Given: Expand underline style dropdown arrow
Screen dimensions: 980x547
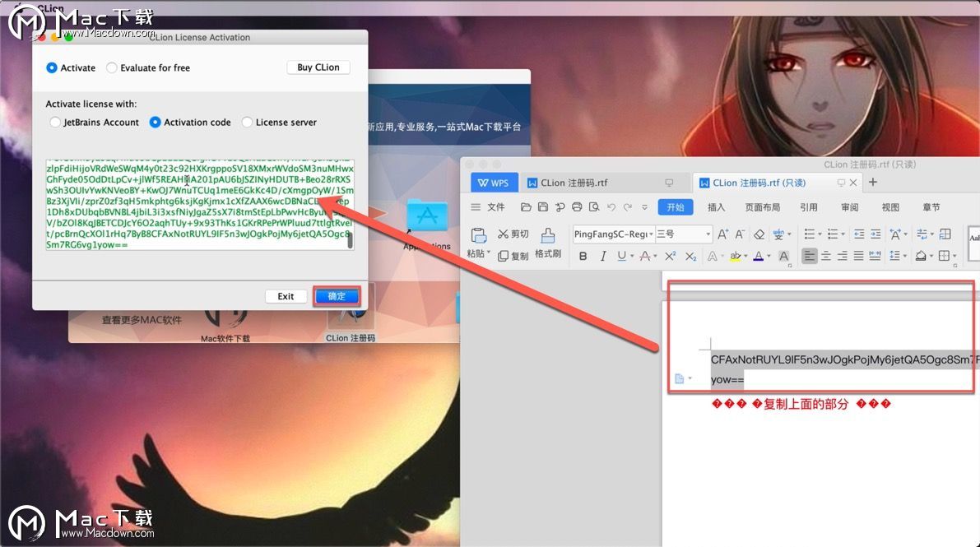Looking at the screenshot, I should (632, 256).
